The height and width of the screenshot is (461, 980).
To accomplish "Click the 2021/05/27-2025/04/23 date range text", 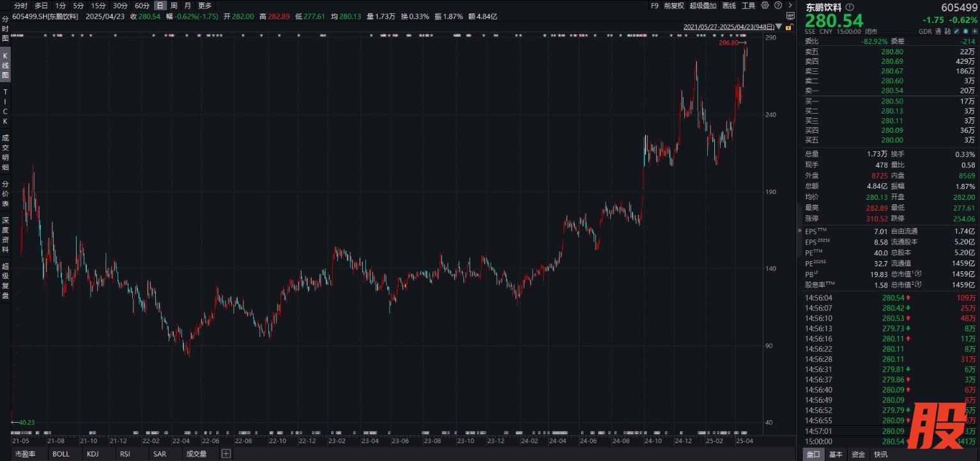I will coord(728,27).
